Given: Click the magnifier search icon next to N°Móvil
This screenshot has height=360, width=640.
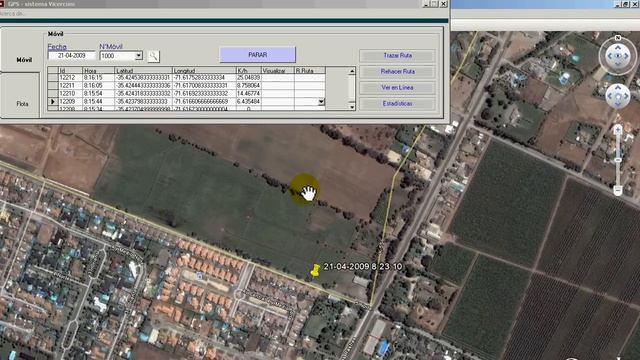Looking at the screenshot, I should click(153, 56).
